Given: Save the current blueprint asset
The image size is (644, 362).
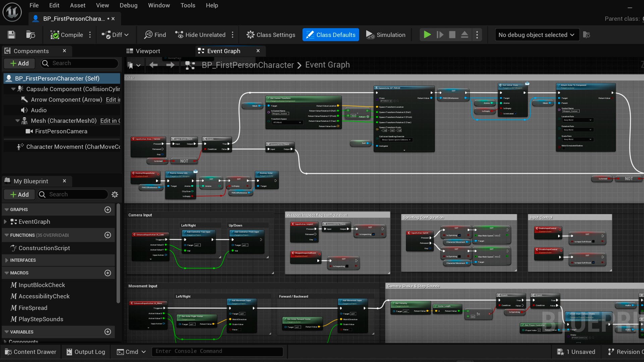Looking at the screenshot, I should 11,35.
